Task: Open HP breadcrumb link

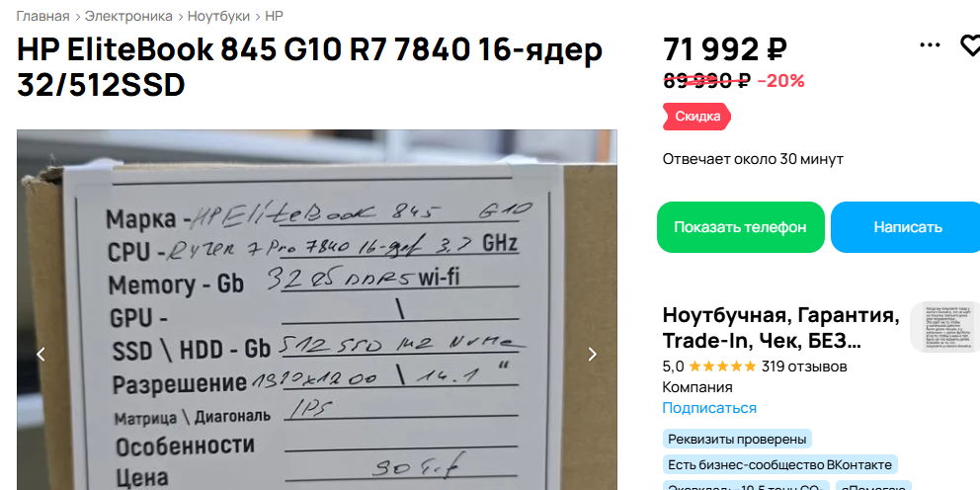Action: [274, 16]
